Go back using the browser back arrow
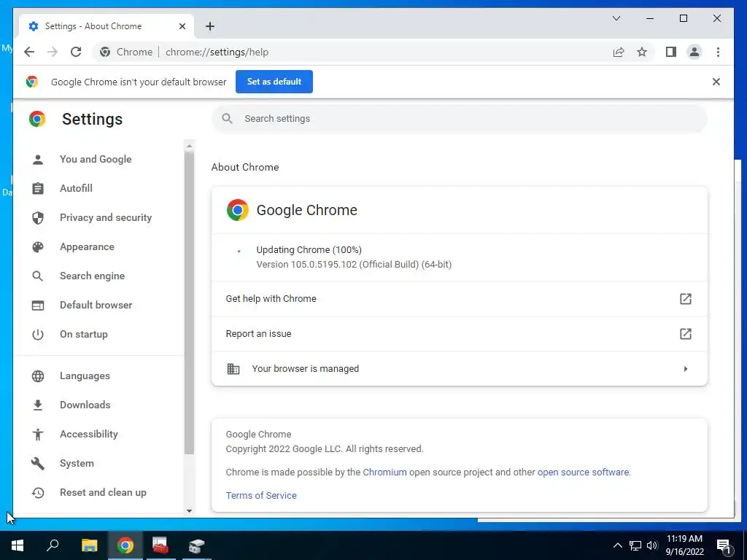747x560 pixels. [29, 52]
